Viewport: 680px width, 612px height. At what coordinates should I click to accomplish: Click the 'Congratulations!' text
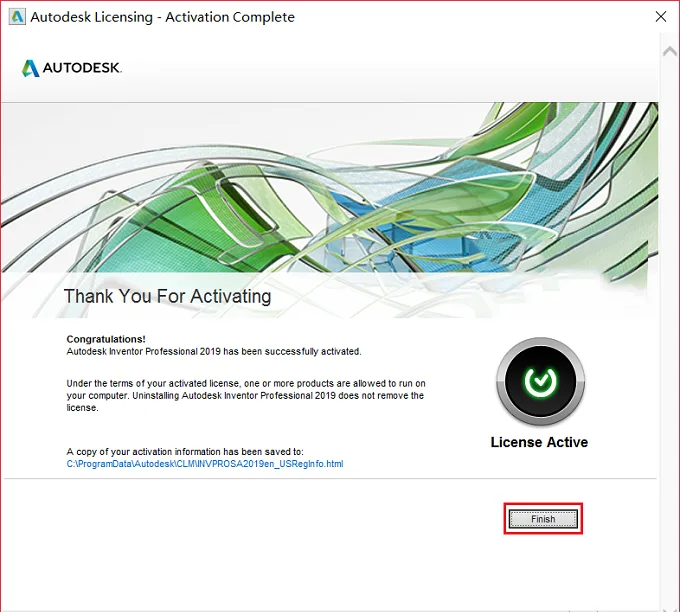pos(106,339)
